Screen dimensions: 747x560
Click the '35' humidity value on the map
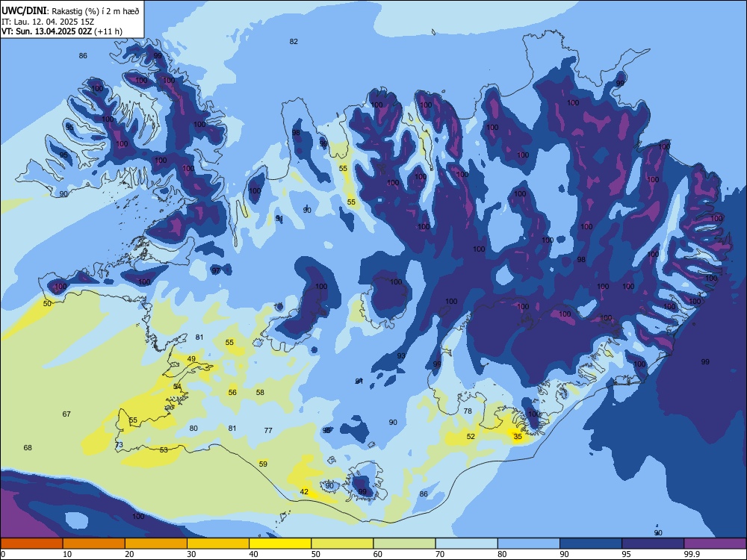(518, 436)
